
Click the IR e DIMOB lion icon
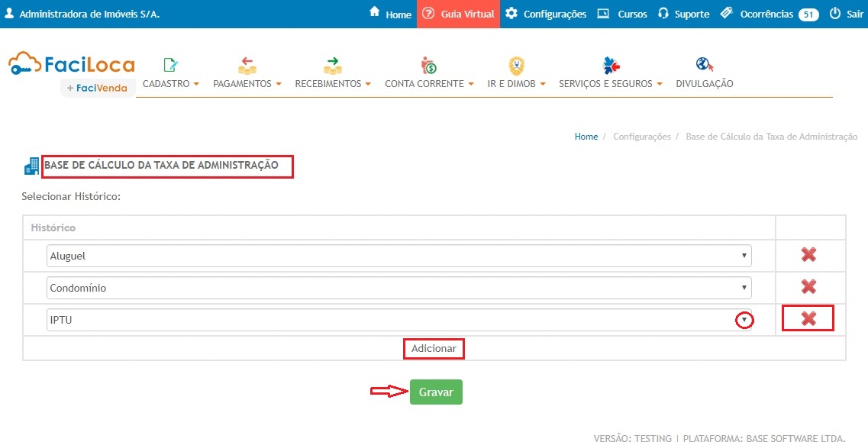(516, 65)
